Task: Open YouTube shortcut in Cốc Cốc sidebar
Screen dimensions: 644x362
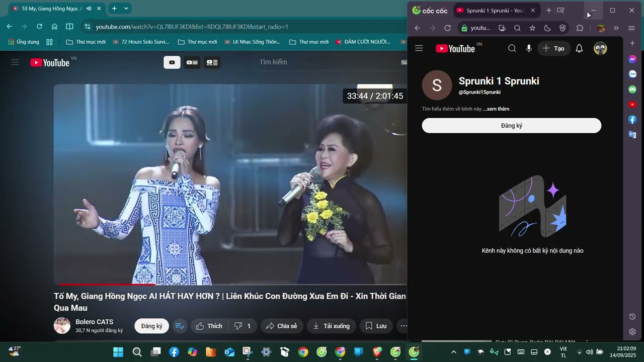Action: [x=632, y=104]
